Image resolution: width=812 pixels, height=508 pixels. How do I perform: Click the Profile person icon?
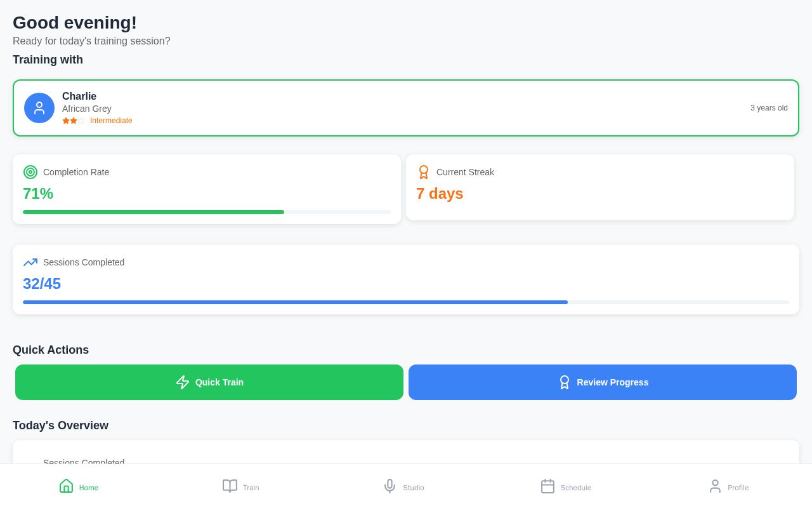pyautogui.click(x=715, y=486)
